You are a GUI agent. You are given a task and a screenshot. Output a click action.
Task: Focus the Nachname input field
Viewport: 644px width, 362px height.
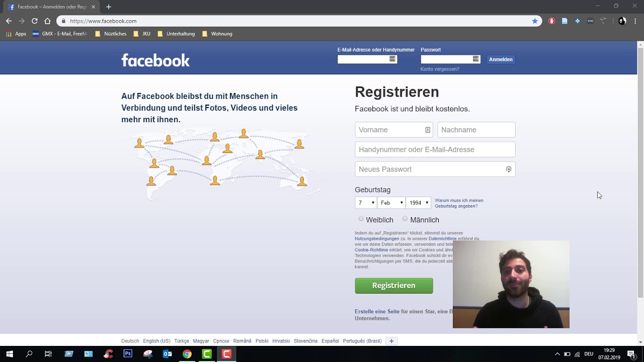(476, 130)
